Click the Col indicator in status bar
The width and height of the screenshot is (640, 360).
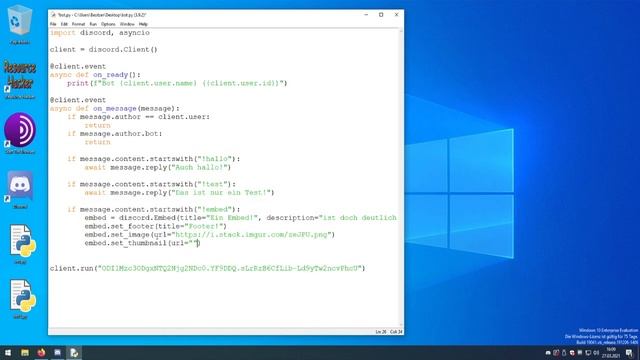396,332
